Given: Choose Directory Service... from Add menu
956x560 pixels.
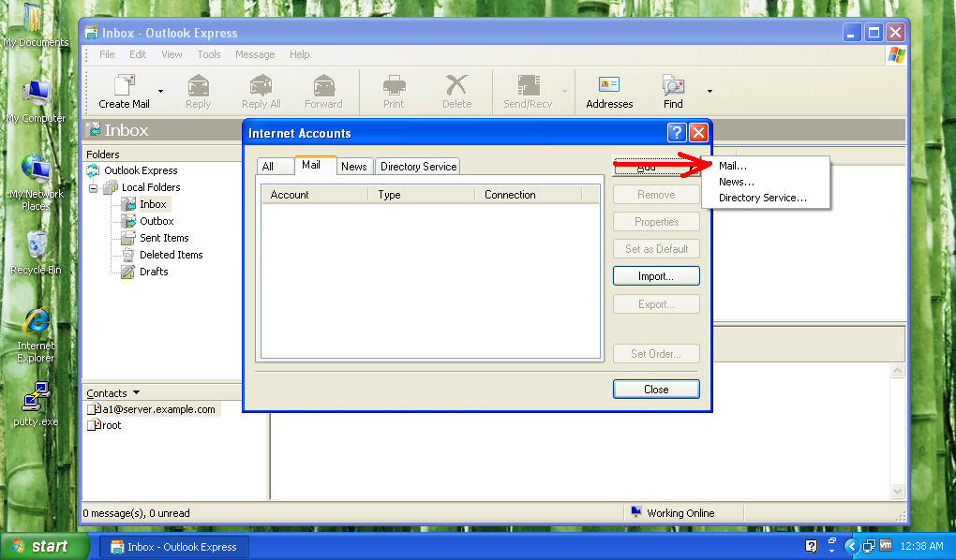Looking at the screenshot, I should click(x=763, y=198).
